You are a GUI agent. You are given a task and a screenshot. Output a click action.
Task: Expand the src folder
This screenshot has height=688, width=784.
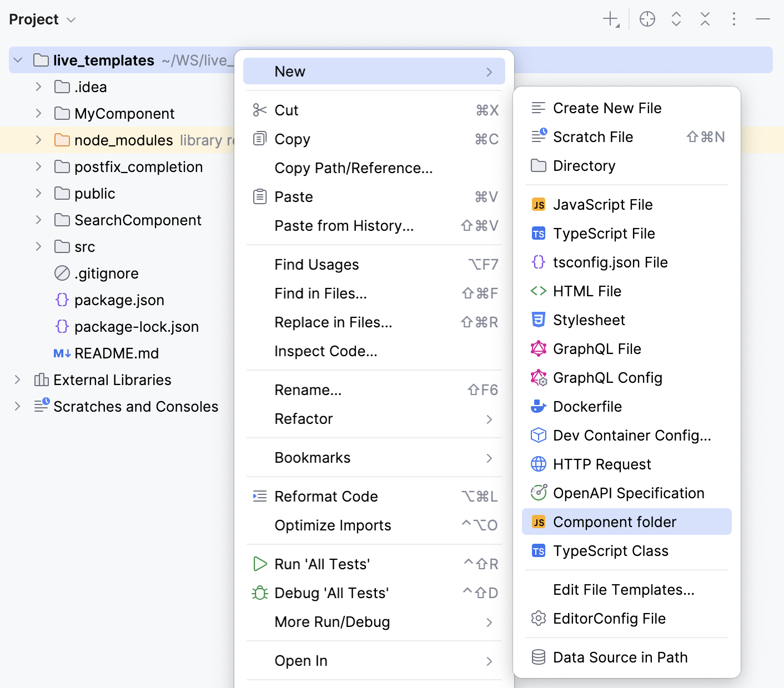pyautogui.click(x=38, y=246)
